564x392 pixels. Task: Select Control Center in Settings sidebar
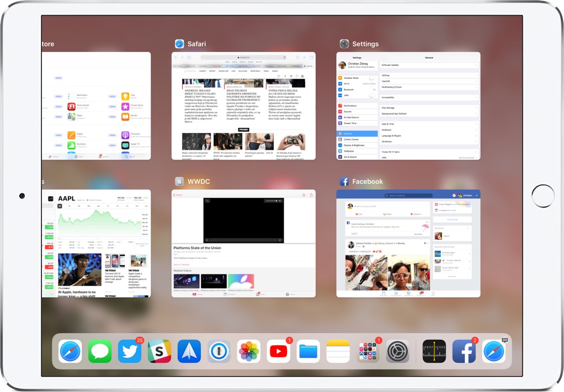pyautogui.click(x=358, y=139)
